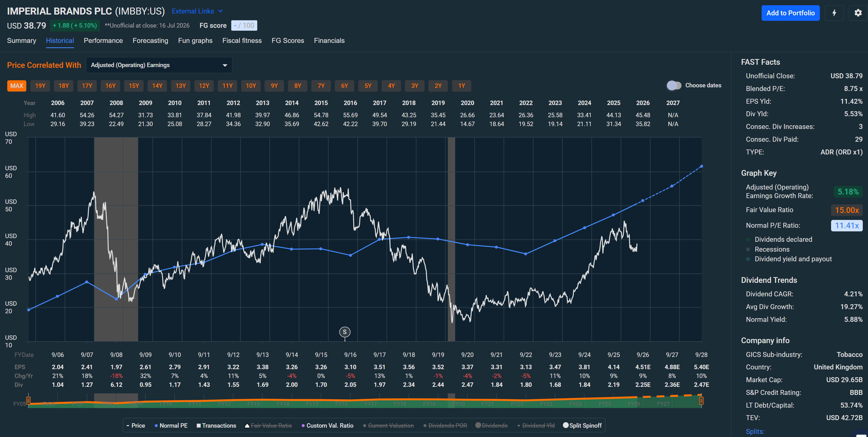Click the FY16 label on mini timeline
Screen dimensions: 868x437
[341, 404]
